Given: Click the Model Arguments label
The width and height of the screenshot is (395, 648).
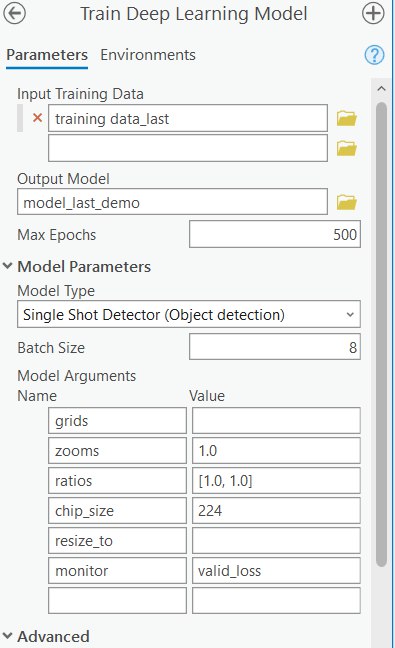Looking at the screenshot, I should (x=76, y=376).
